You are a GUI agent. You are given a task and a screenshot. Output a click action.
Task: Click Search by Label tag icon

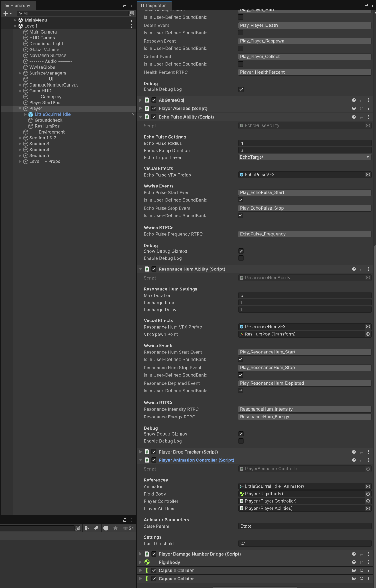coord(96,528)
